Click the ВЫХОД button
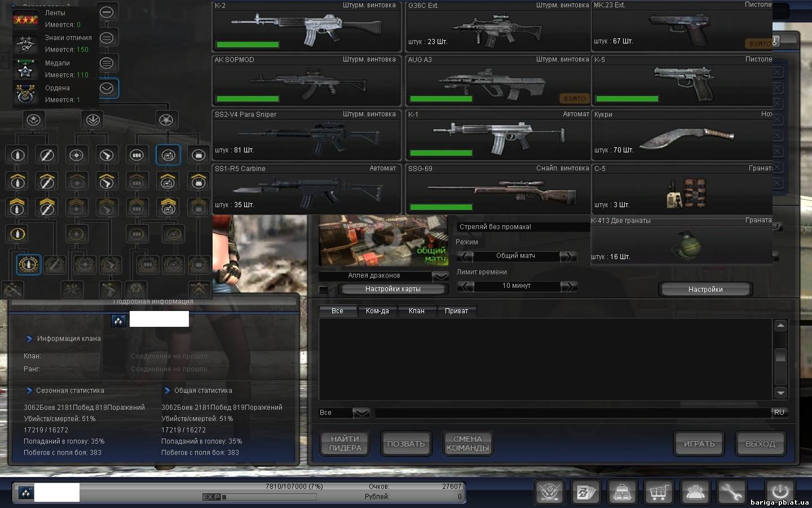The width and height of the screenshot is (812, 508). [760, 444]
